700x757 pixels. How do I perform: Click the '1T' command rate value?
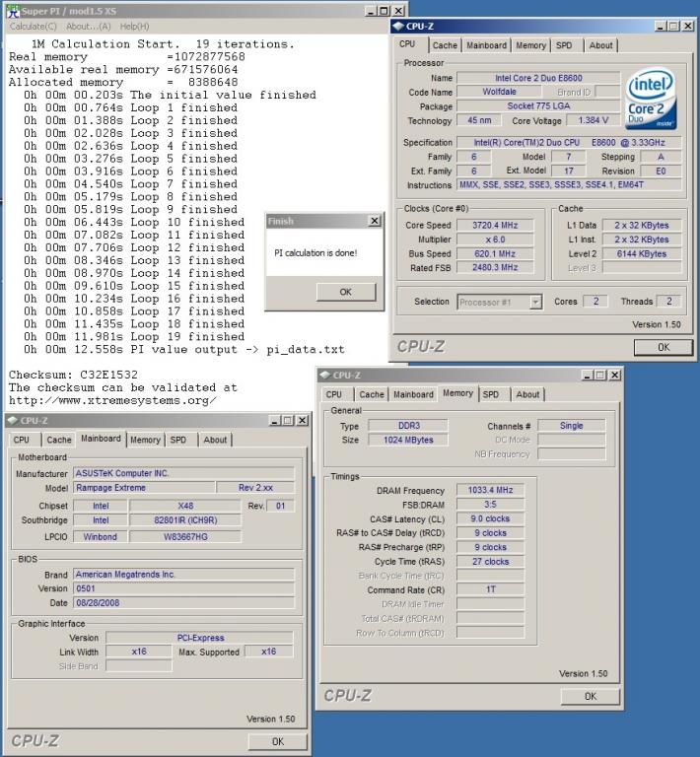coord(490,590)
